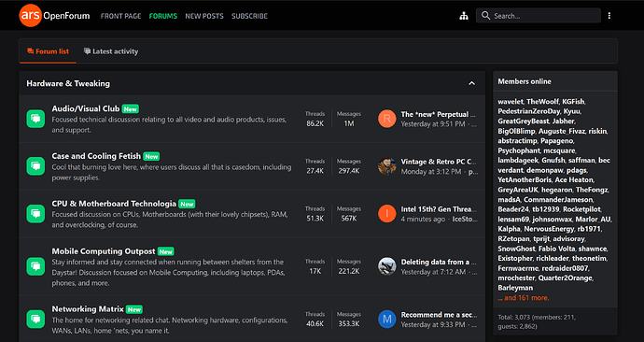The image size is (644, 342).
Task: Click the 'Yesterday at 7:12 AM' timestamp
Action: click(433, 272)
